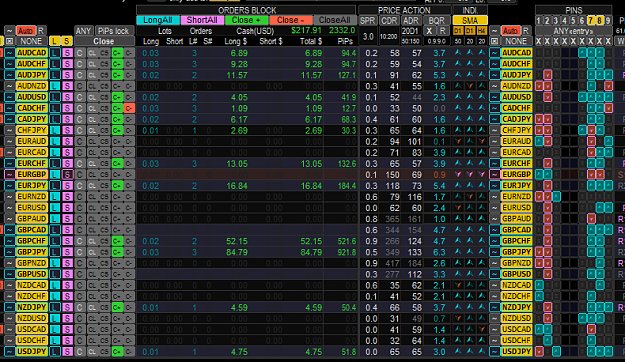
Task: Click pink S short button for AUDCHF
Action: tap(67, 64)
